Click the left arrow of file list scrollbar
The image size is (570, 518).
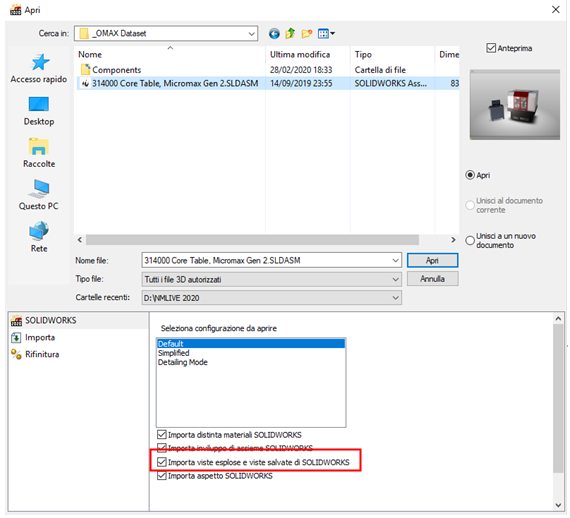click(80, 240)
